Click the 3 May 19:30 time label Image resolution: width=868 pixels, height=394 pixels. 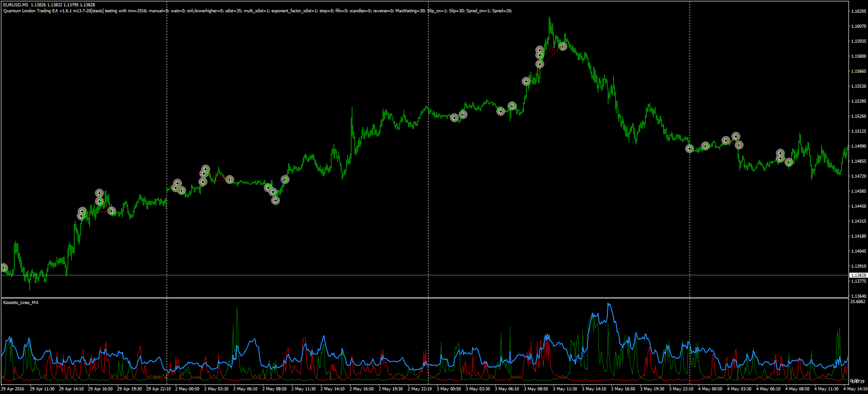tap(652, 389)
